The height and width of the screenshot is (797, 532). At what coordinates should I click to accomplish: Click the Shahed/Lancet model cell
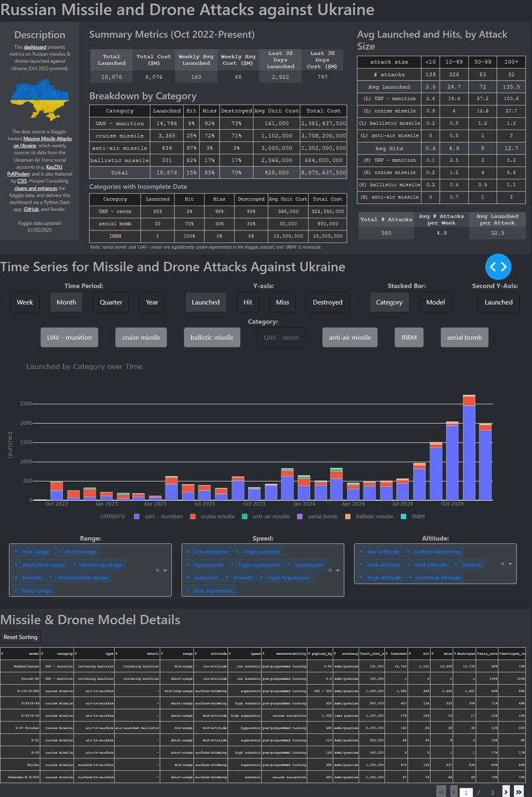point(21,665)
